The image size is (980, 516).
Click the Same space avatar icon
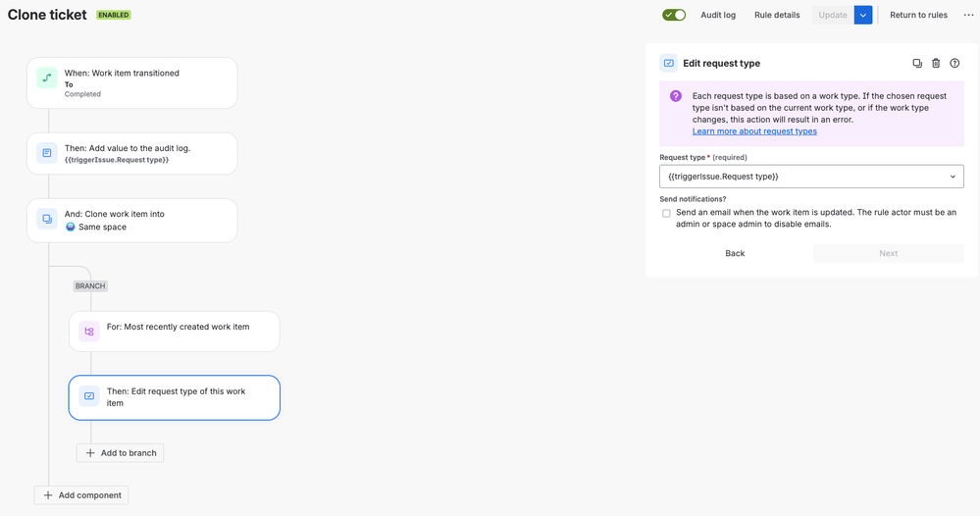(70, 227)
